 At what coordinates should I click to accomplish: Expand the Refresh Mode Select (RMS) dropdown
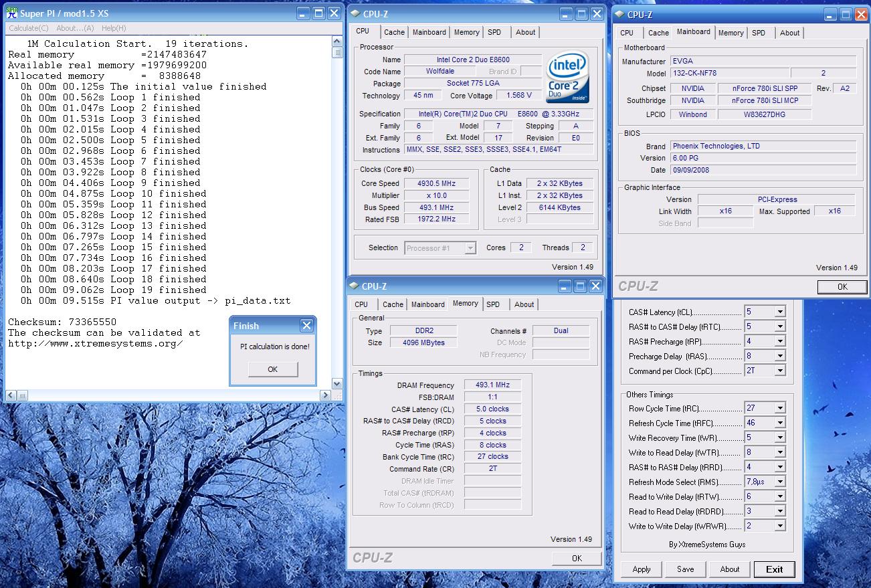pyautogui.click(x=779, y=482)
